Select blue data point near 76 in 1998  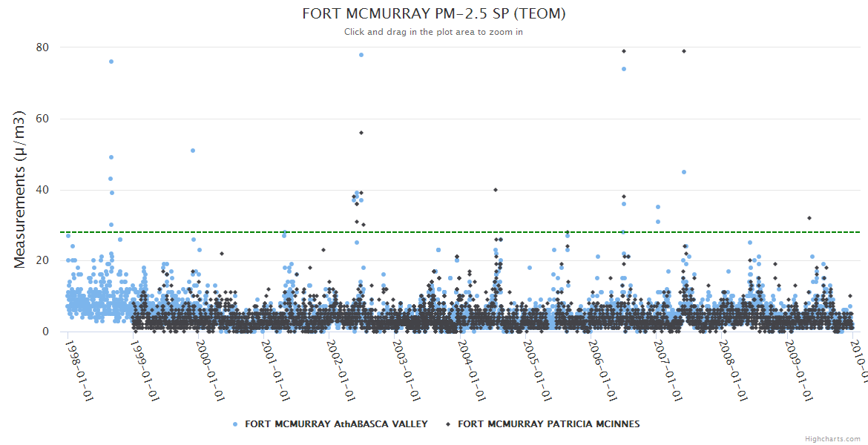click(x=111, y=62)
